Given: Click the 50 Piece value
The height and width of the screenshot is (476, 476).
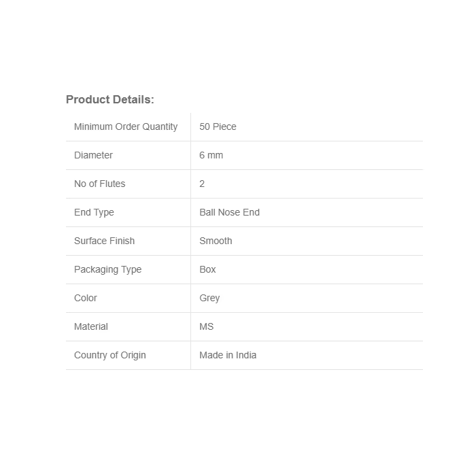Looking at the screenshot, I should [x=218, y=126].
